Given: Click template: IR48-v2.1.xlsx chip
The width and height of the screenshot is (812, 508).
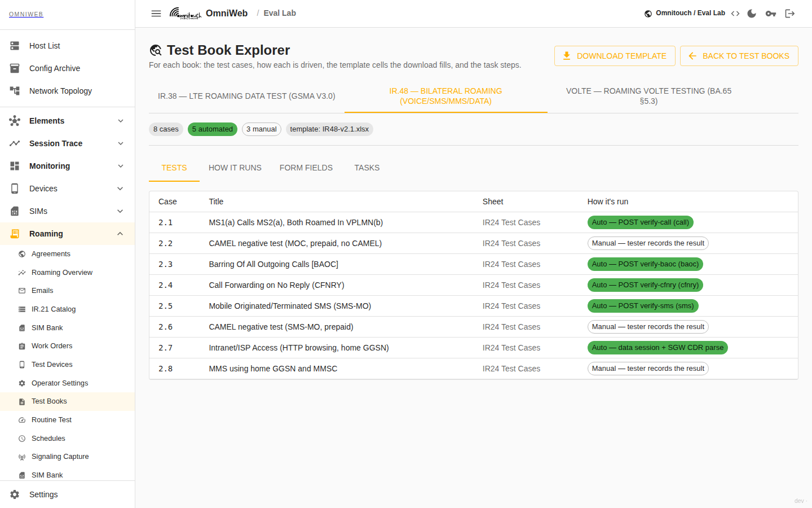Looking at the screenshot, I should 329,129.
